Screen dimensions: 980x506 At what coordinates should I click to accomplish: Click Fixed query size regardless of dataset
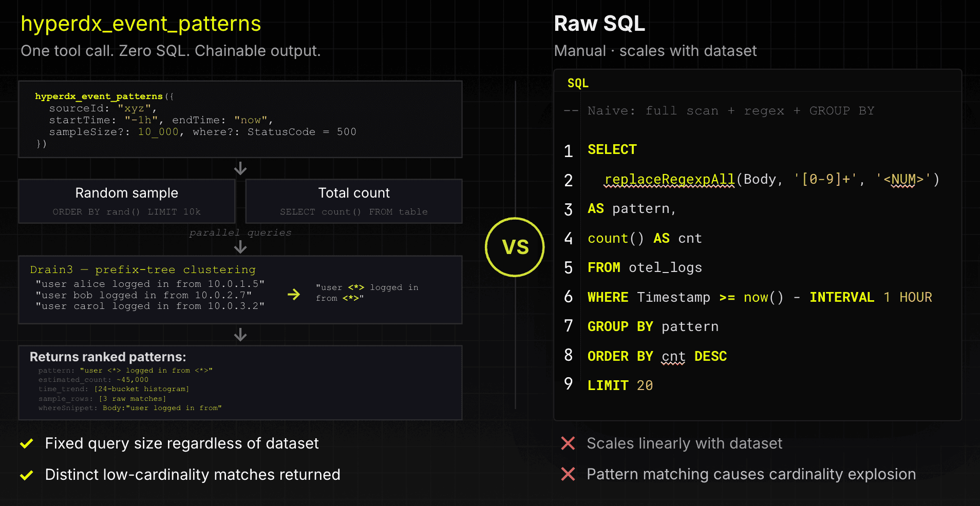point(182,443)
